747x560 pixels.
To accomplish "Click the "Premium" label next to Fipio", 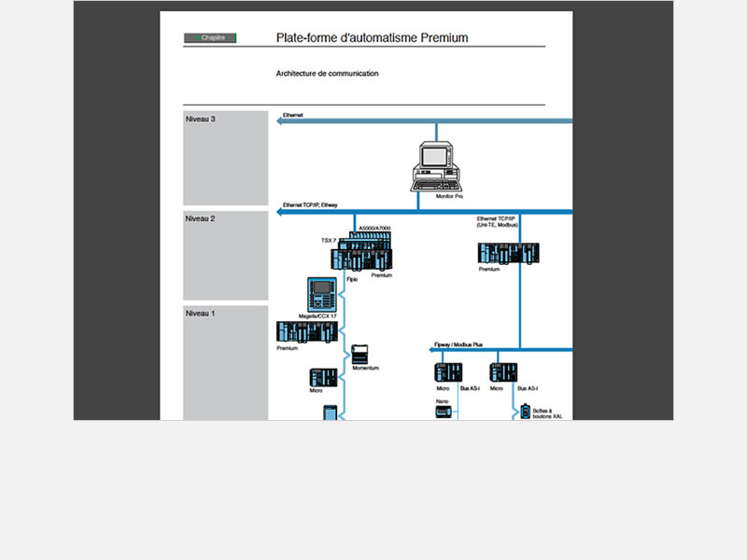I will pyautogui.click(x=382, y=275).
